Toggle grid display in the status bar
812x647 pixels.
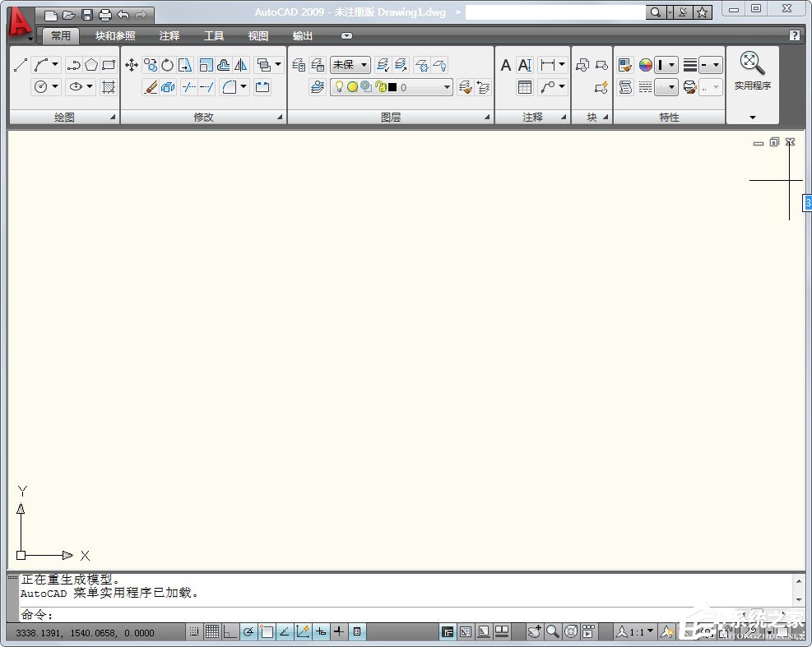click(x=212, y=631)
